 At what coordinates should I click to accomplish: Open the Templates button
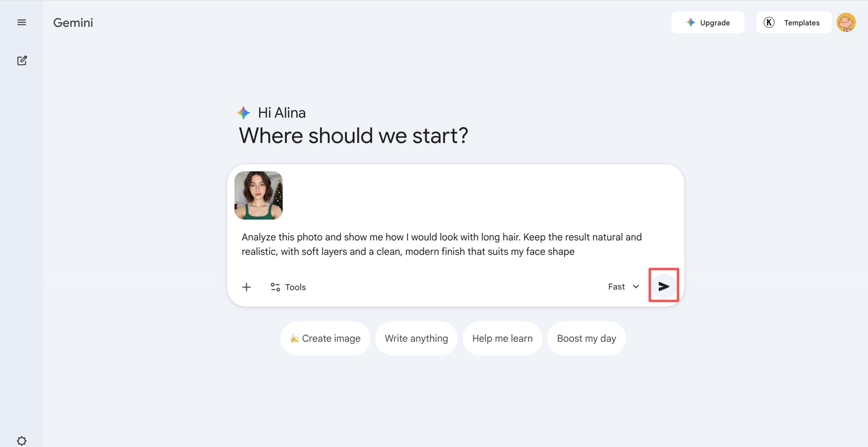pos(793,22)
